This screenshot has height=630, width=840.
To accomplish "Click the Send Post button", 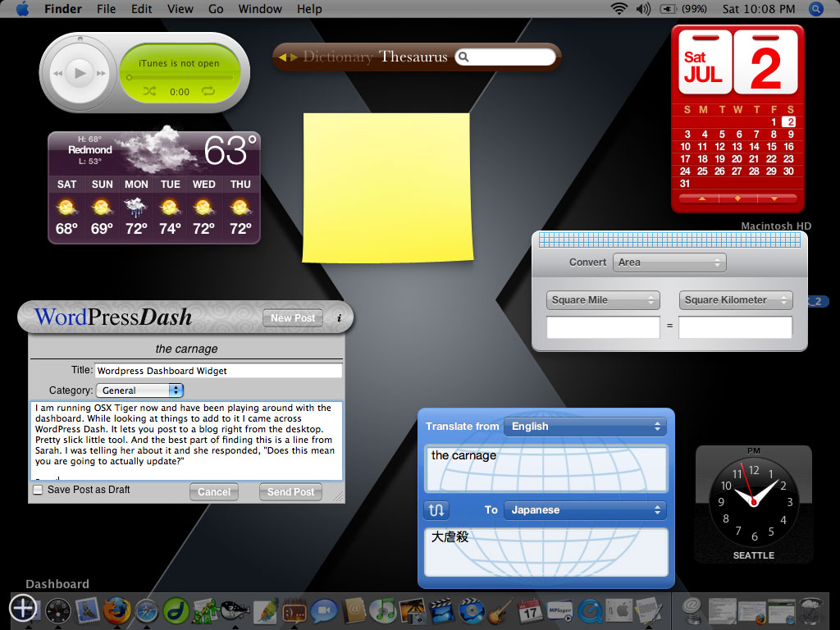I will point(290,492).
